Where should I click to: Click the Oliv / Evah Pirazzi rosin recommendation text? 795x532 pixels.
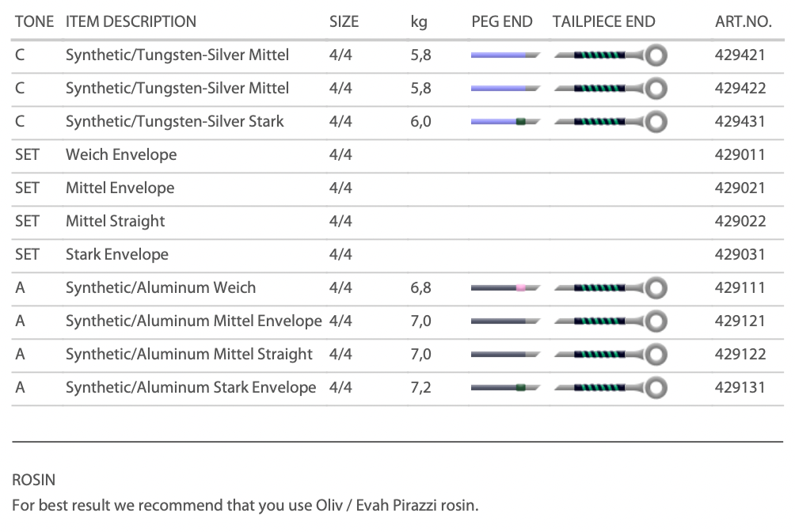tap(245, 504)
